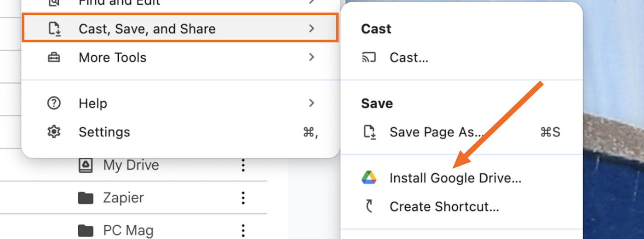This screenshot has height=239, width=644.
Task: Click the Settings gear icon
Action: [x=54, y=132]
